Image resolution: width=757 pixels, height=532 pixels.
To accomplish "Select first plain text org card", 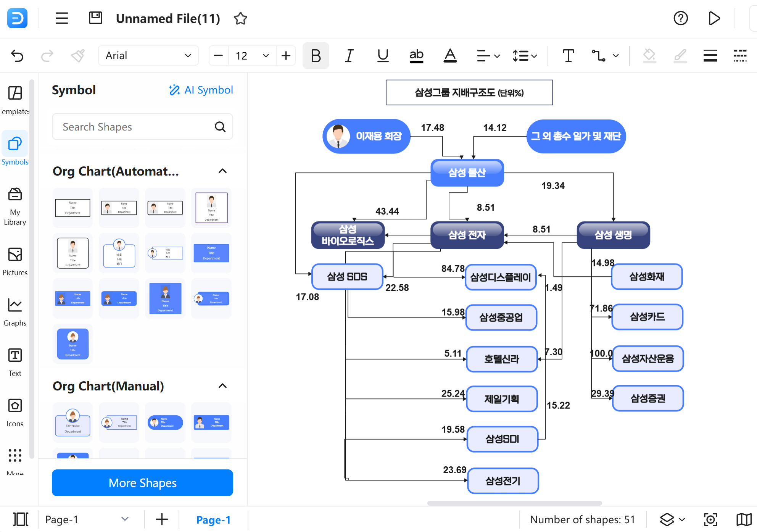I will (x=73, y=208).
